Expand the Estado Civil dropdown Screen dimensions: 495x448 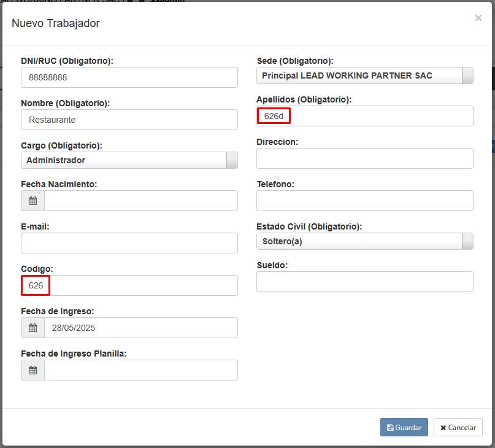467,241
